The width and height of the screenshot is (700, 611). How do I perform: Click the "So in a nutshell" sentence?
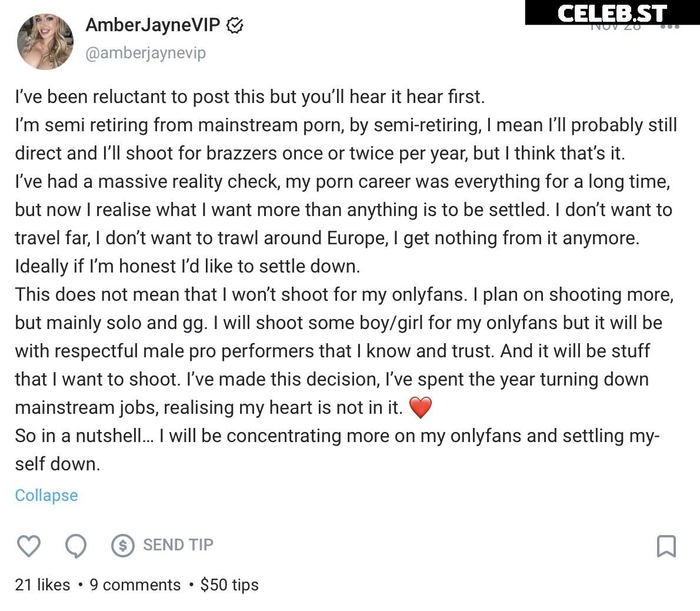point(337,450)
